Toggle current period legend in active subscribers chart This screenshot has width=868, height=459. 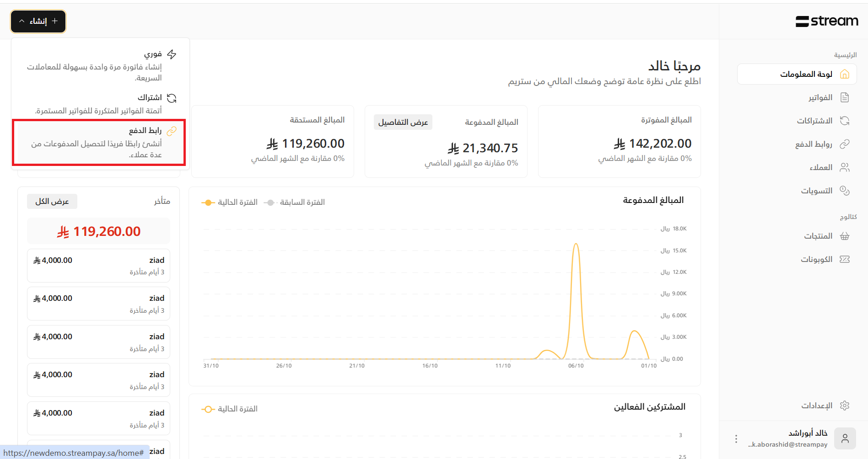230,409
